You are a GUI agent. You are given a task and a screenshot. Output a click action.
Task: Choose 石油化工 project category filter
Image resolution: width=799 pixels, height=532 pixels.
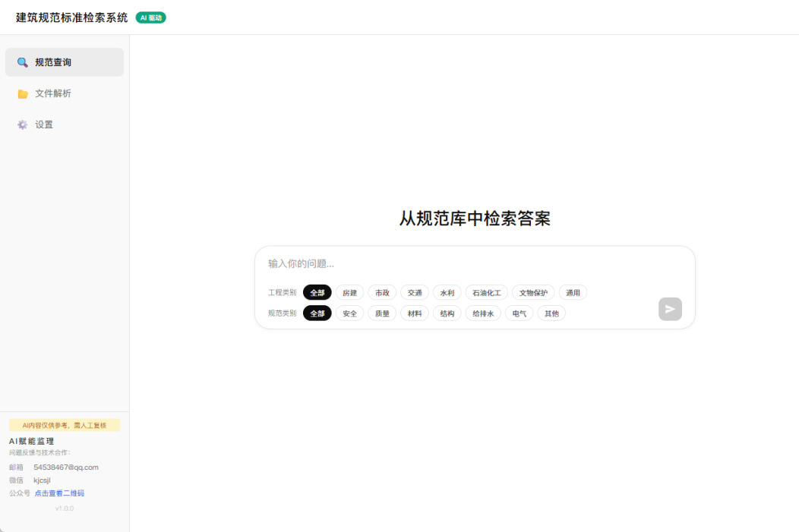(486, 293)
